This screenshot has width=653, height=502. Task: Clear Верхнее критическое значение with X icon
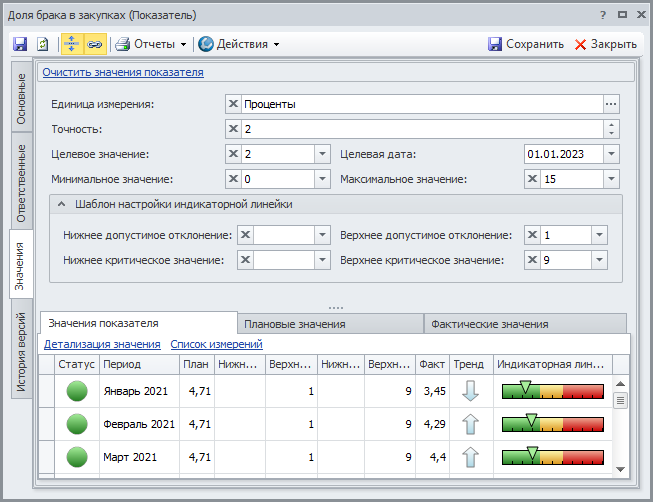click(532, 260)
